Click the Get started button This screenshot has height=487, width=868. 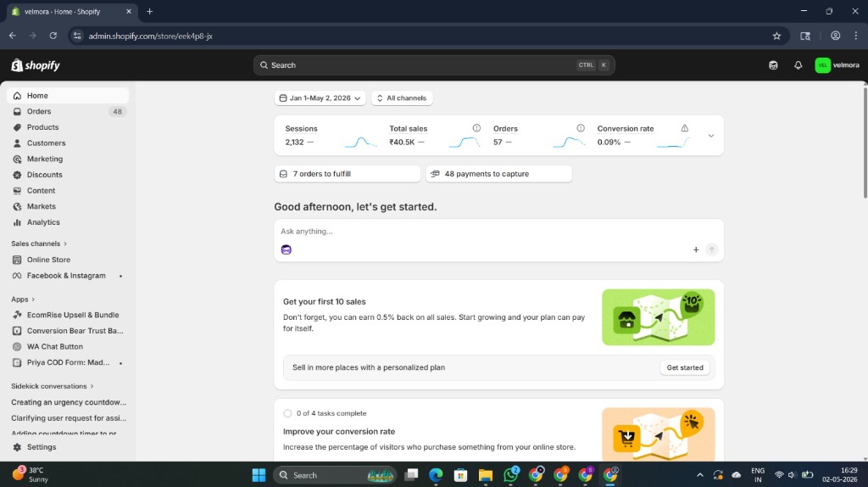[685, 367]
